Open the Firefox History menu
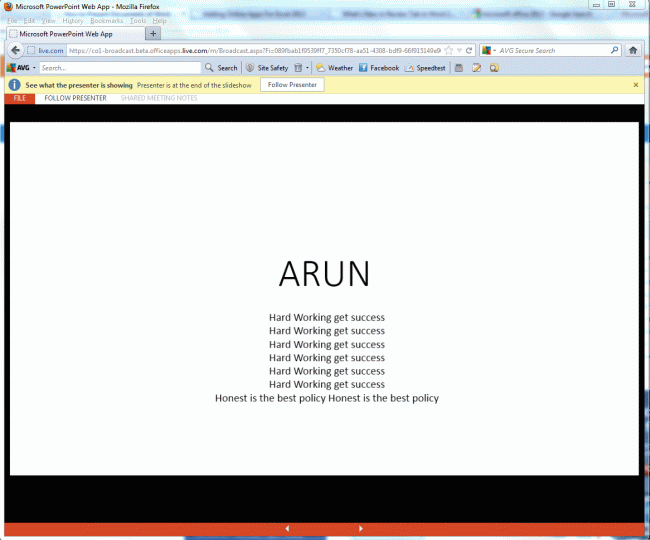Viewport: 650px width, 540px height. coord(73,21)
